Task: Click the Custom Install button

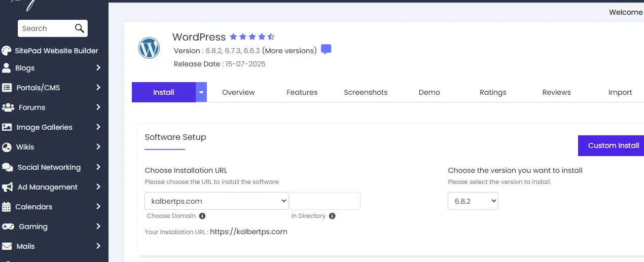Action: (613, 145)
